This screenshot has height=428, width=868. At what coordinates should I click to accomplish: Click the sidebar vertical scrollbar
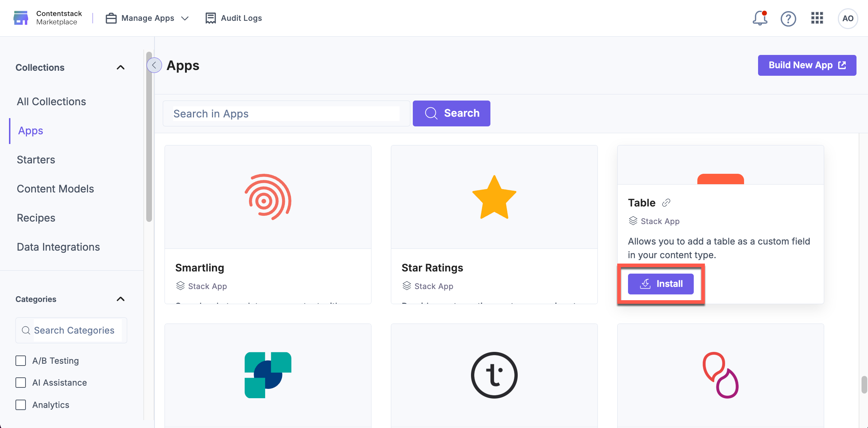pyautogui.click(x=149, y=136)
